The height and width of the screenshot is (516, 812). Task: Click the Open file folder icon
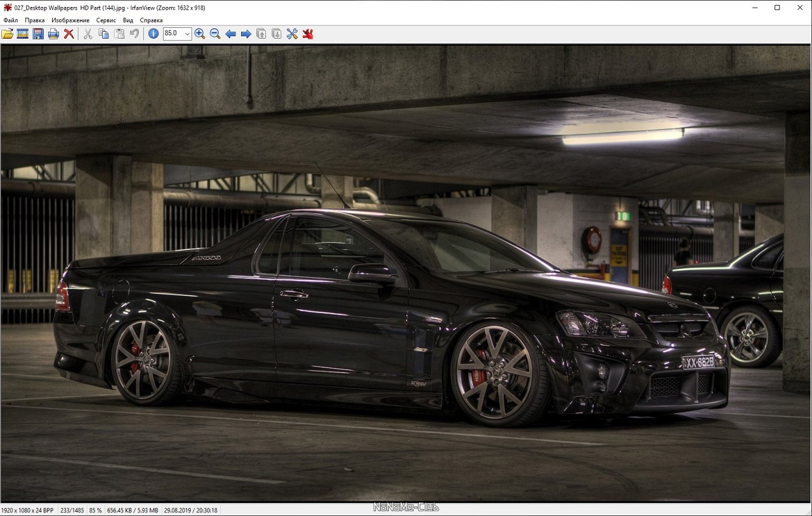pyautogui.click(x=8, y=34)
